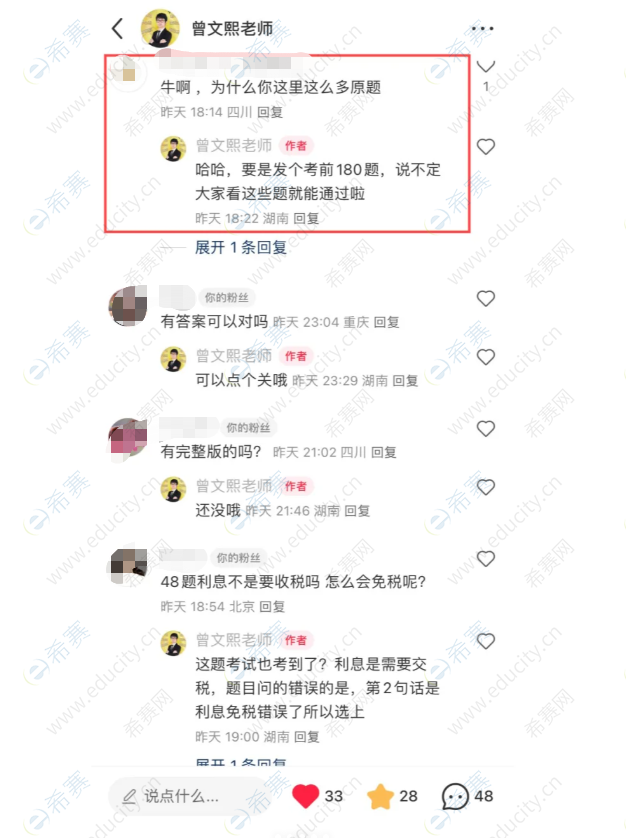The width and height of the screenshot is (626, 838).
Task: Click the red heart like icon at the bottom
Action: pyautogui.click(x=306, y=796)
